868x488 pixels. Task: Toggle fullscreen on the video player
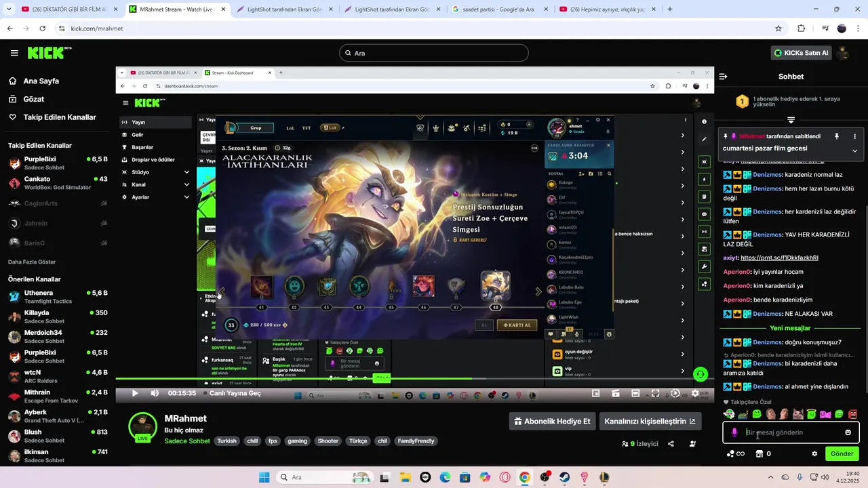tap(656, 393)
